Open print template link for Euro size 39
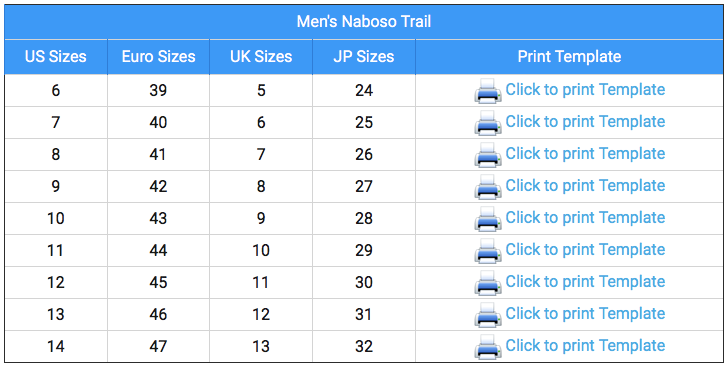The width and height of the screenshot is (728, 366). point(585,89)
